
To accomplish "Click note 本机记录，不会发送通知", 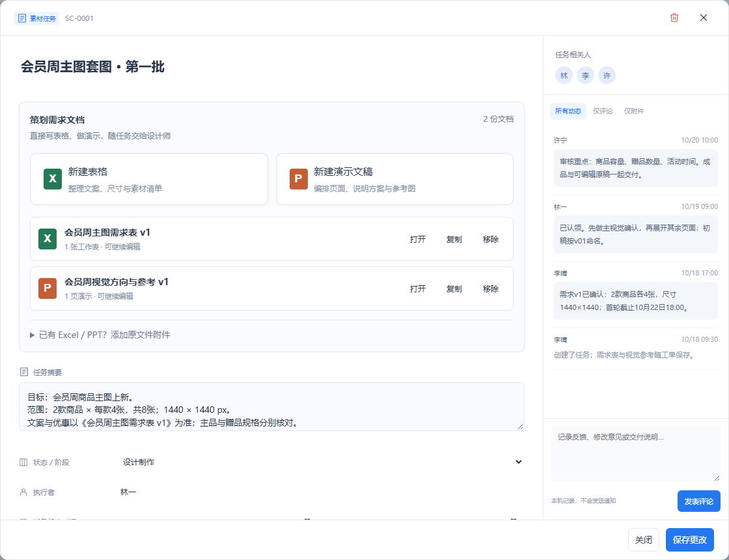I will 583,501.
